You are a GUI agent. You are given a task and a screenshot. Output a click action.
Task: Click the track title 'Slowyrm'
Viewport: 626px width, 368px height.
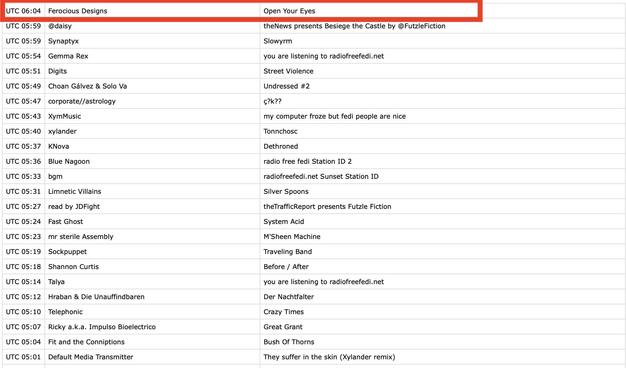pyautogui.click(x=277, y=41)
